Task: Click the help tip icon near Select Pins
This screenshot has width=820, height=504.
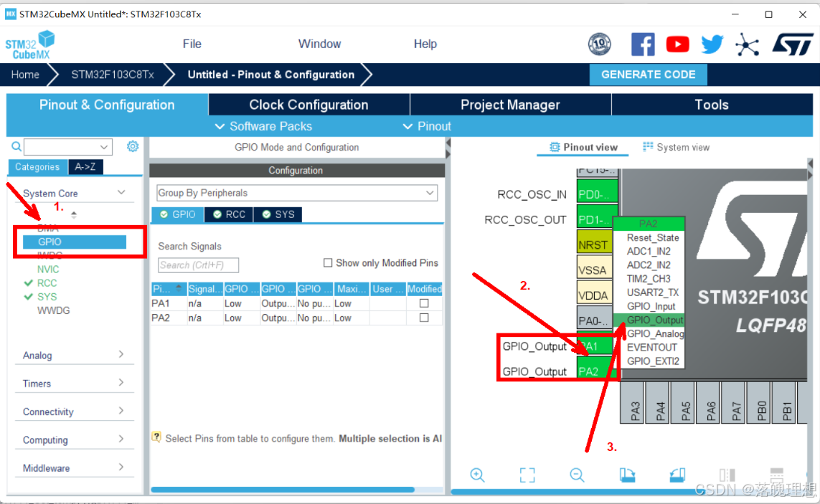Action: 156,437
